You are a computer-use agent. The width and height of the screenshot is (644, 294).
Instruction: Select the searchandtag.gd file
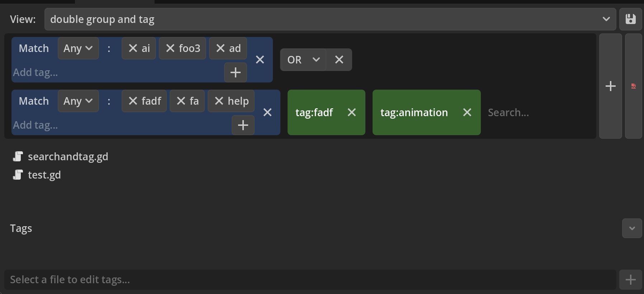click(68, 157)
